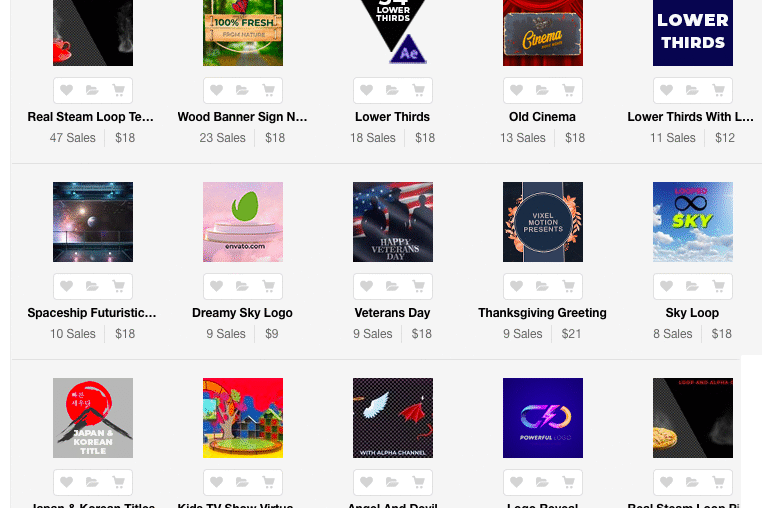Open Veterans Day flag thumbnail
The image size is (762, 508).
(x=393, y=222)
